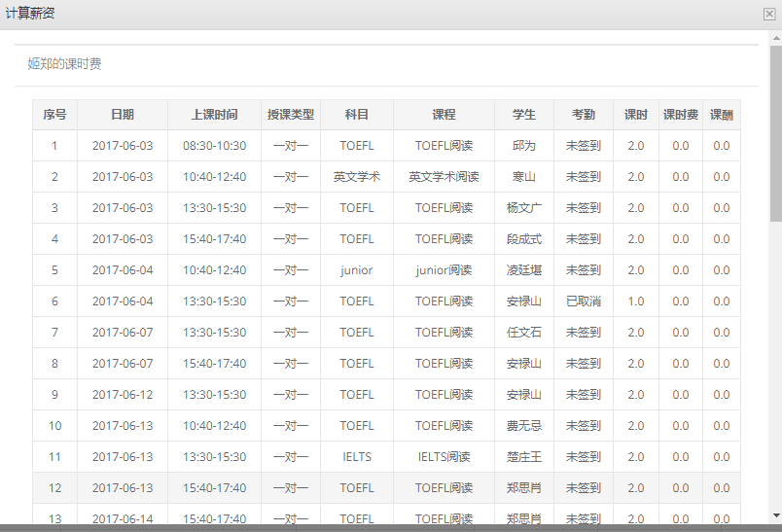782x532 pixels.
Task: Click the 科目 column header
Action: point(357,115)
